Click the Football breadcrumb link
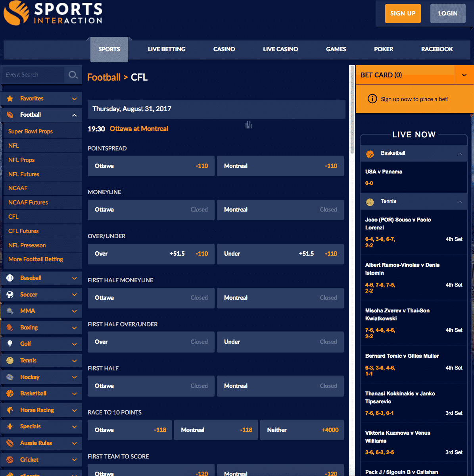 tap(104, 77)
